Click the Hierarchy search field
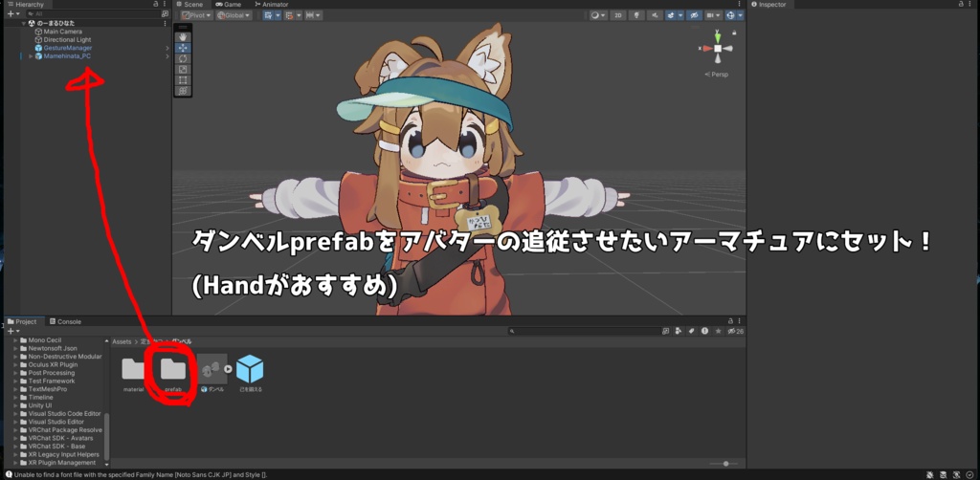This screenshot has height=480, width=980. 93,13
